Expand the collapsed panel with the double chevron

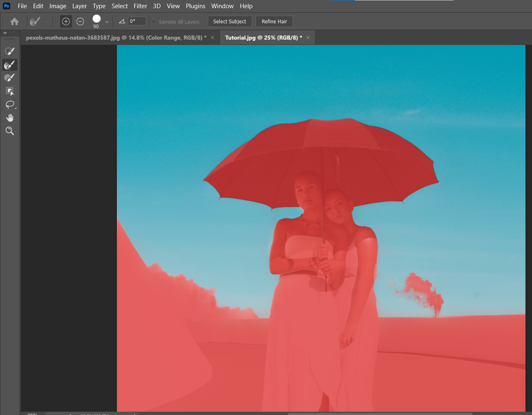pyautogui.click(x=5, y=33)
